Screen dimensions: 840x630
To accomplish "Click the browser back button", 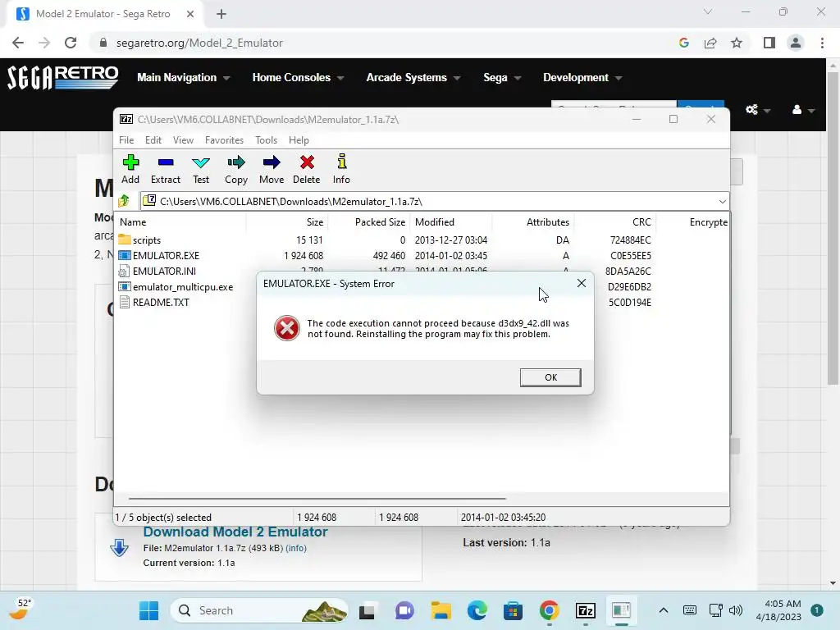I will click(x=18, y=43).
